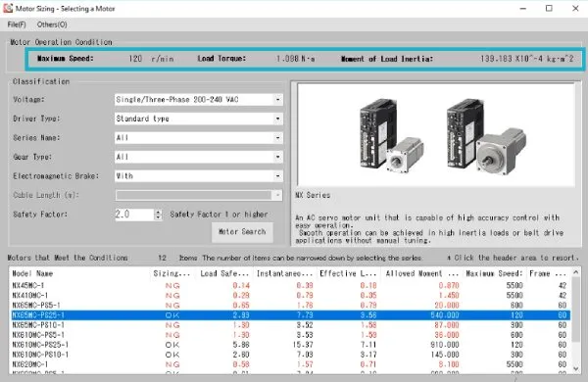Viewport: 588px width, 382px height.
Task: Decrease Safety Factor with down arrow
Action: (x=158, y=217)
